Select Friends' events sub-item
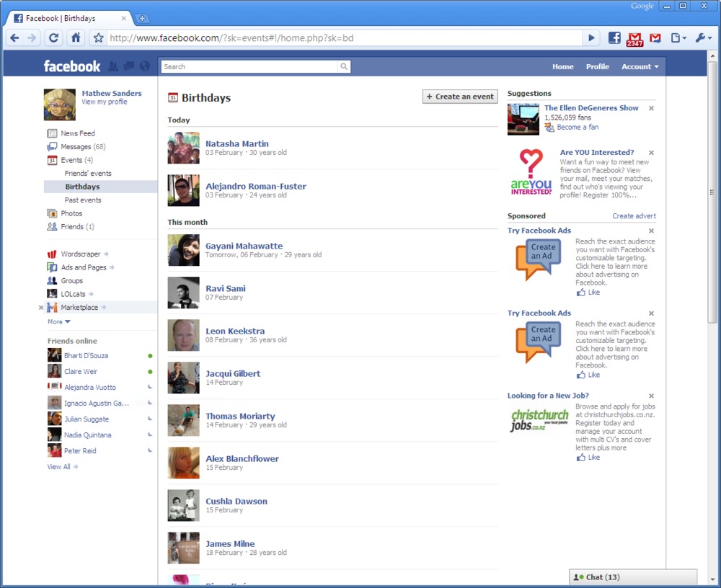 88,174
